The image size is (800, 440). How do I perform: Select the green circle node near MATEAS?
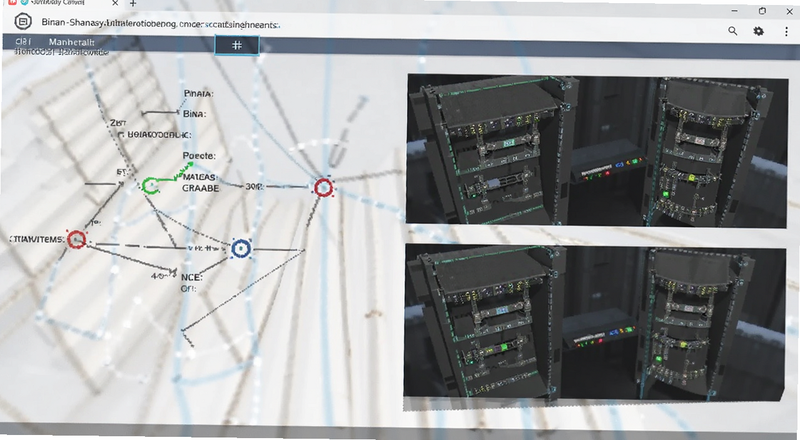(149, 185)
